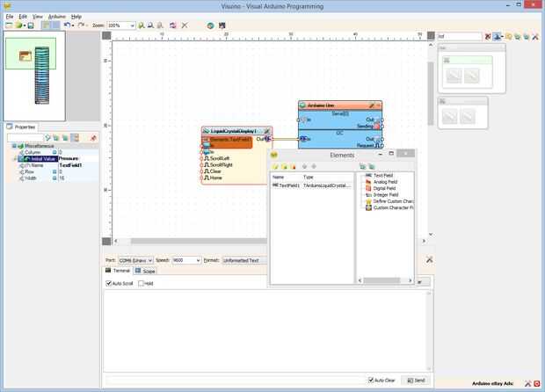Collapse the Miscellaneous property group

[x=14, y=146]
